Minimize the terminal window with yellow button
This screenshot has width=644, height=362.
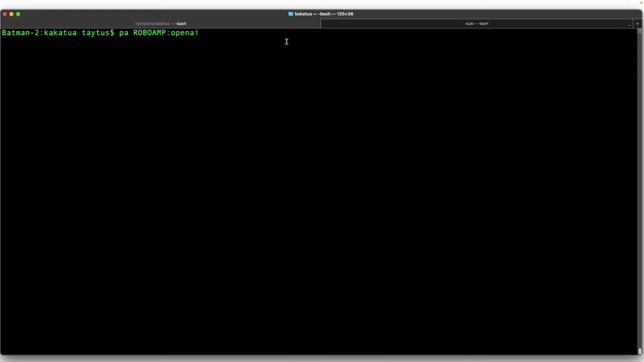tap(11, 14)
